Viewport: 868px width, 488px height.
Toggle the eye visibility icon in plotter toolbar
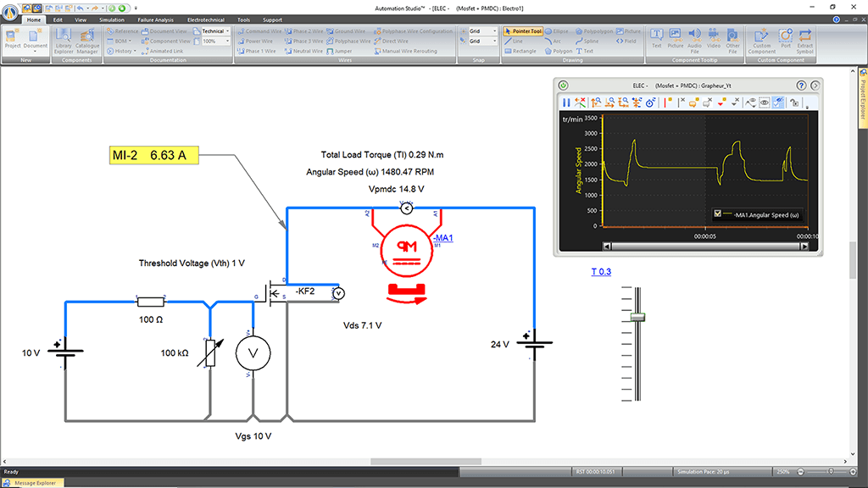(765, 102)
